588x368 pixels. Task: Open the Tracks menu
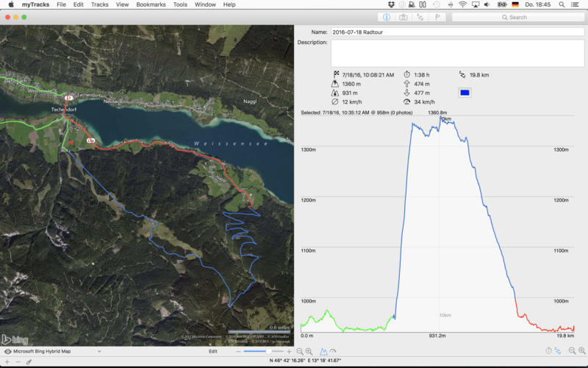click(99, 4)
